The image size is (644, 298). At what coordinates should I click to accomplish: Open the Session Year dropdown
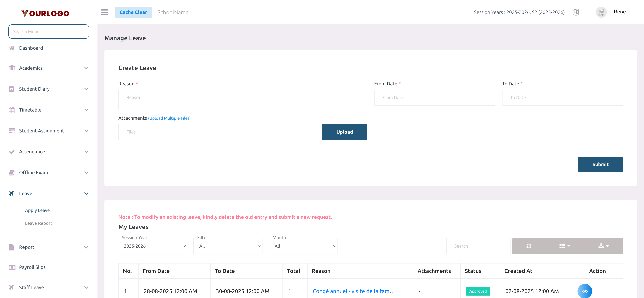click(152, 246)
